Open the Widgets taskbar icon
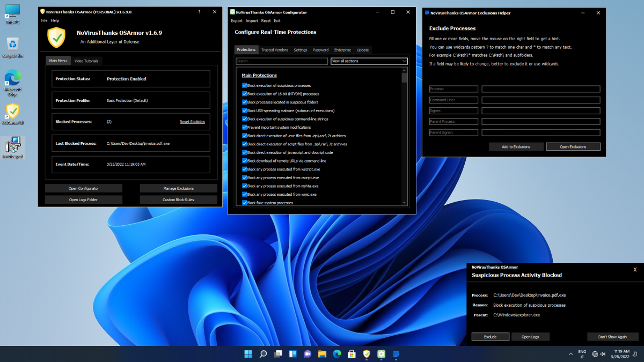644x362 pixels. pyautogui.click(x=293, y=354)
